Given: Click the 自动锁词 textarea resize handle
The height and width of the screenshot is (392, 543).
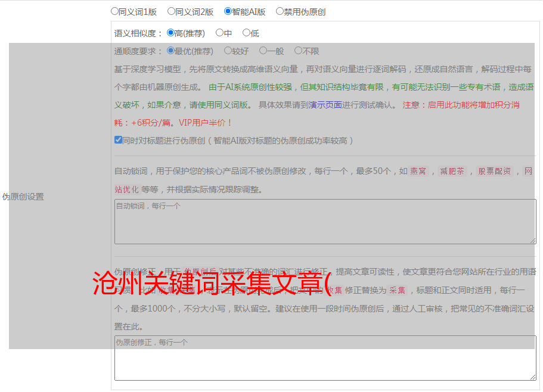Looking at the screenshot, I should coord(532,240).
